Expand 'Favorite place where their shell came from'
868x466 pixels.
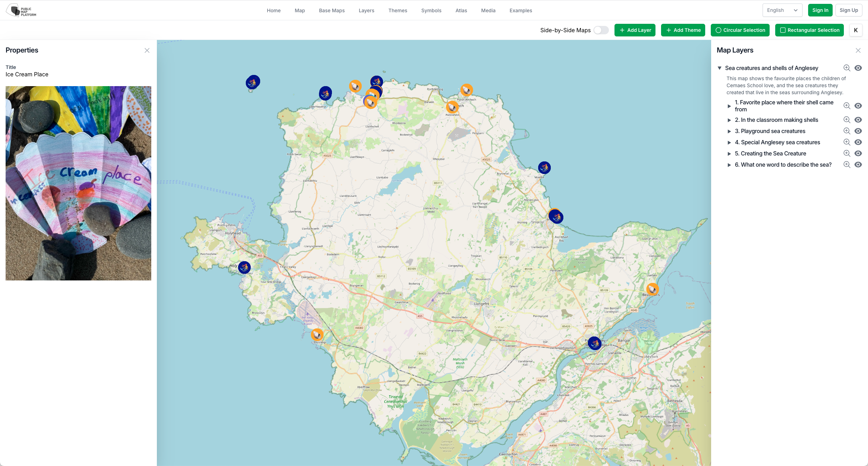point(729,106)
